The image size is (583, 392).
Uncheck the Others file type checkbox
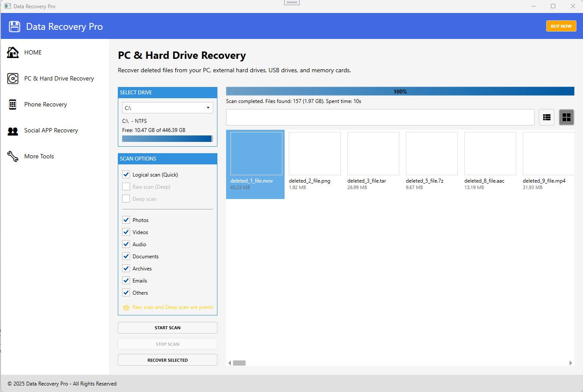coord(126,292)
